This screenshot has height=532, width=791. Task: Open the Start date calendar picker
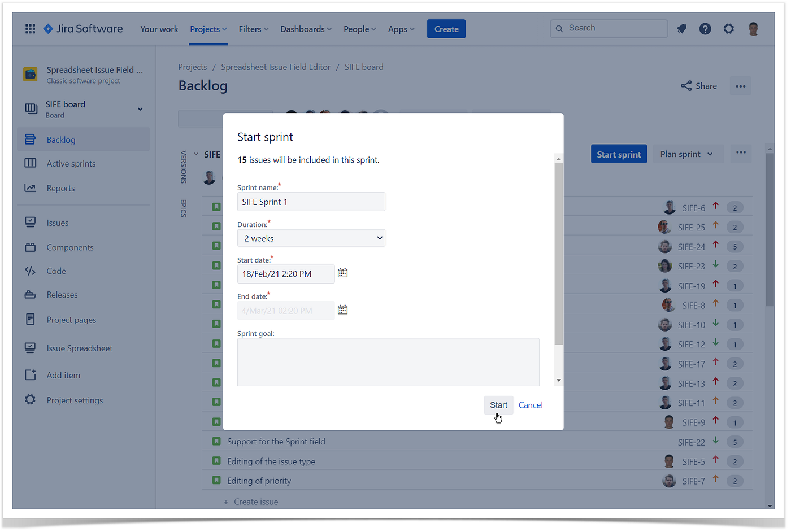click(343, 273)
